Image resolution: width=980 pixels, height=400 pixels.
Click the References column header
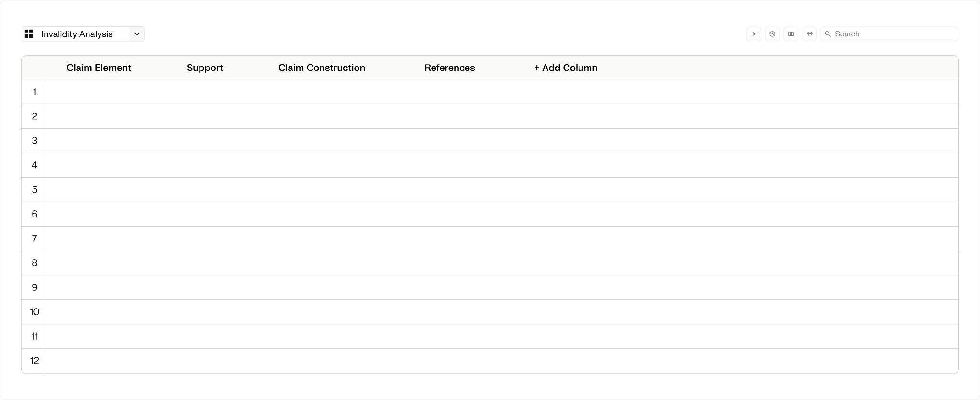(x=450, y=68)
